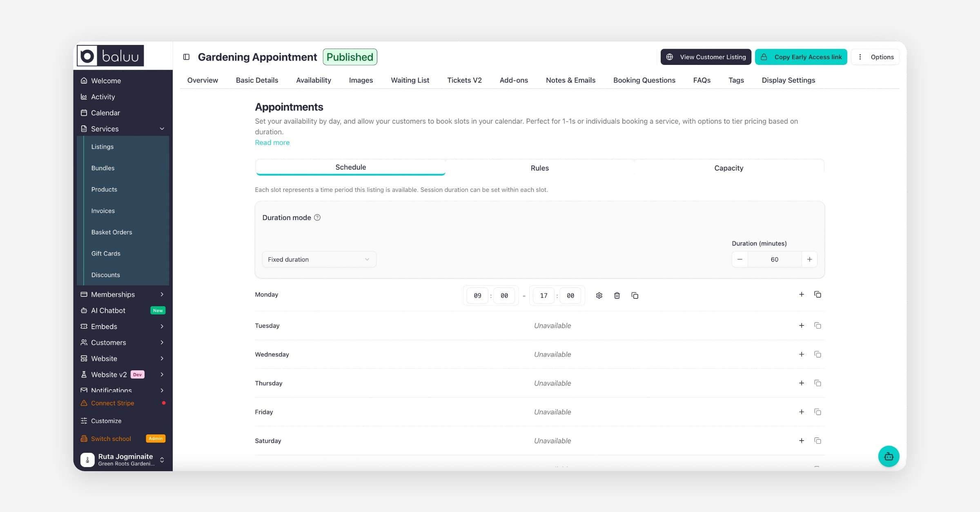The width and height of the screenshot is (980, 512).
Task: Open the Booking Questions tab
Action: click(x=644, y=80)
